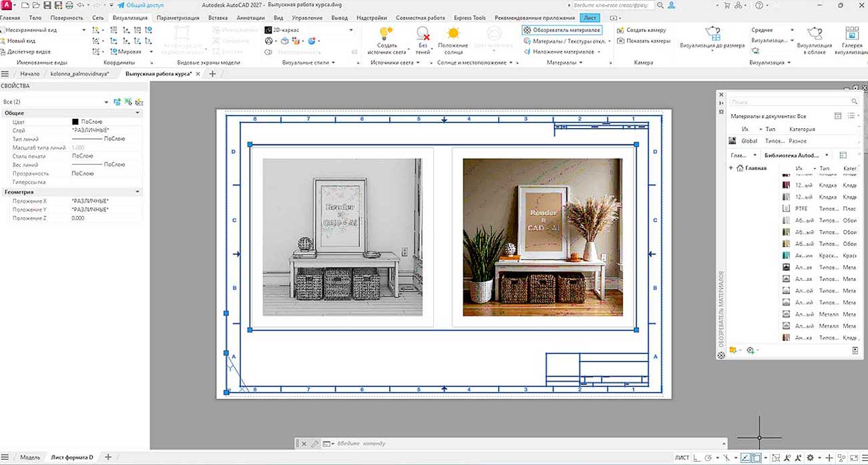Image resolution: width=868 pixels, height=465 pixels.
Task: Select the Лист contextual ribbon tab
Action: tap(589, 18)
